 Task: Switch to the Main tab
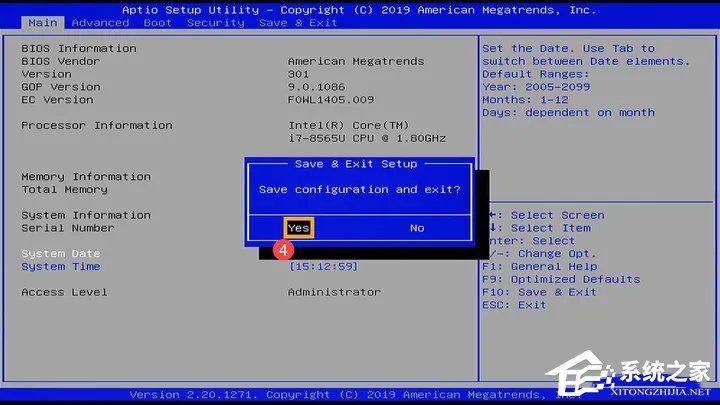click(43, 22)
